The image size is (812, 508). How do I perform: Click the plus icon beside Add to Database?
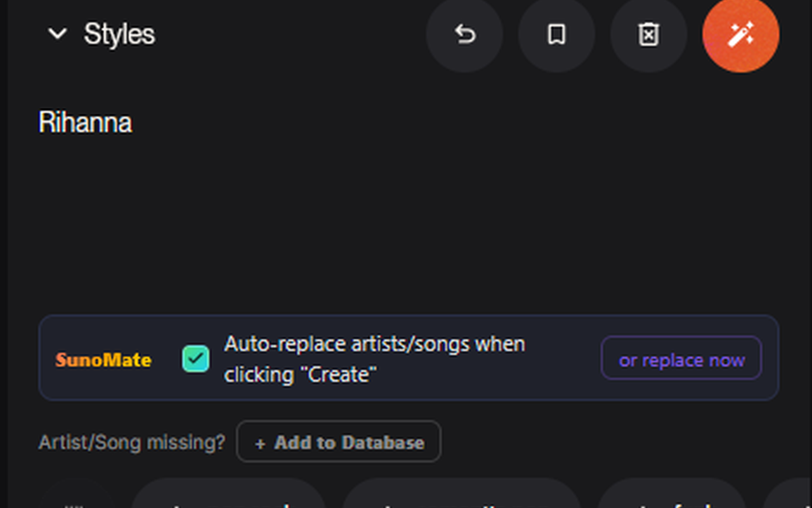click(260, 443)
